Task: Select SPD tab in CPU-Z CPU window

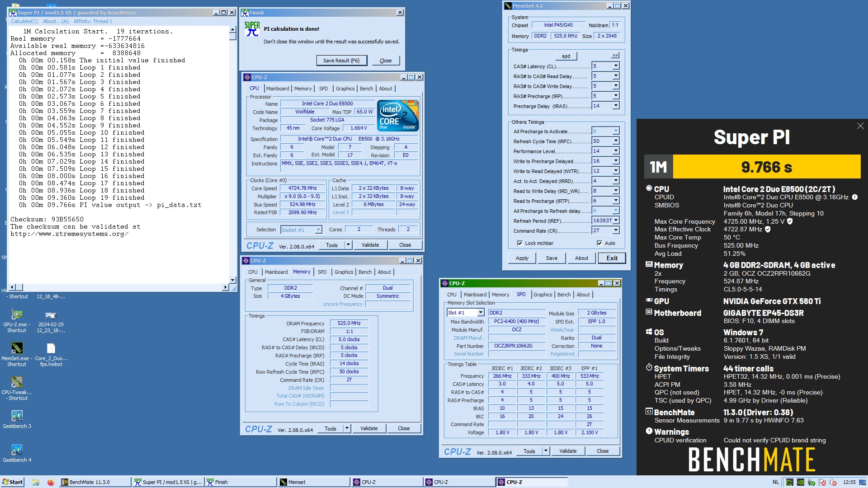Action: pyautogui.click(x=323, y=89)
